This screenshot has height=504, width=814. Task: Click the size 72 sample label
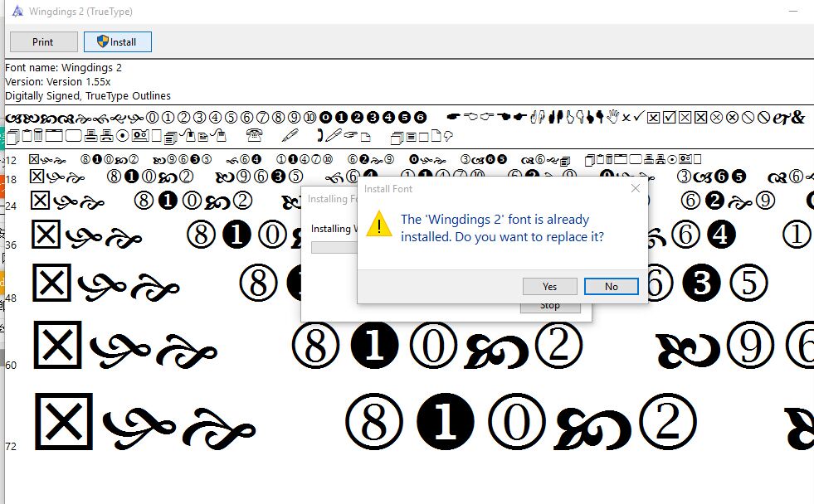click(11, 447)
